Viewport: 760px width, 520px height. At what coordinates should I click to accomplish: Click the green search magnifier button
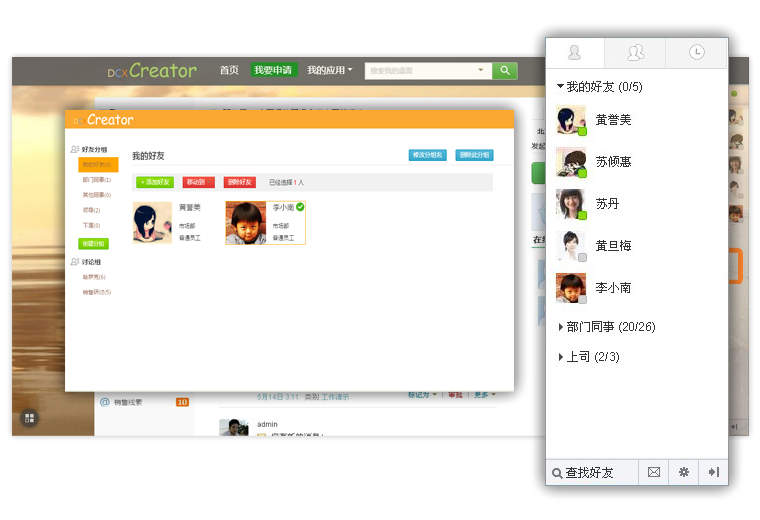click(x=506, y=70)
